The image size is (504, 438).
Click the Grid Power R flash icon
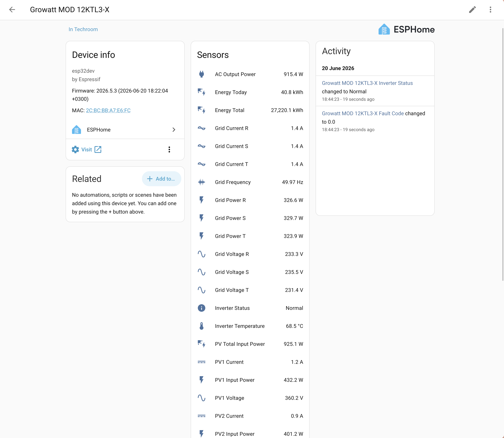pos(201,200)
